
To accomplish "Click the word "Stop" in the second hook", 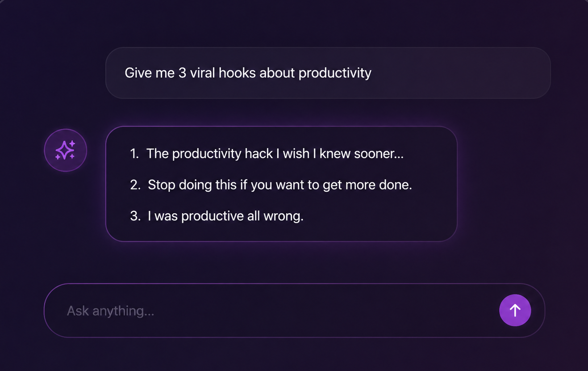I will pos(161,185).
